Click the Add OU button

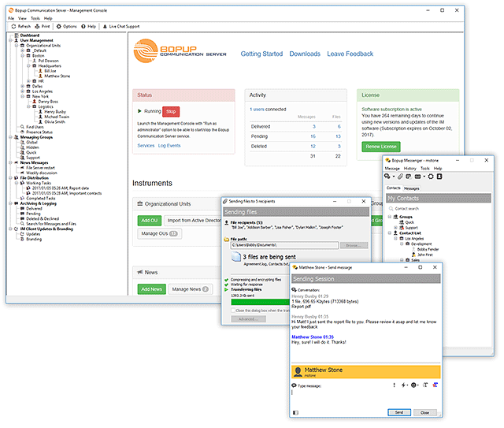point(150,221)
